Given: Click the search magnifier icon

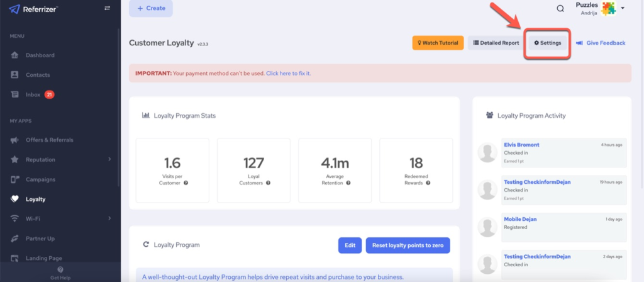Looking at the screenshot, I should coord(560,9).
